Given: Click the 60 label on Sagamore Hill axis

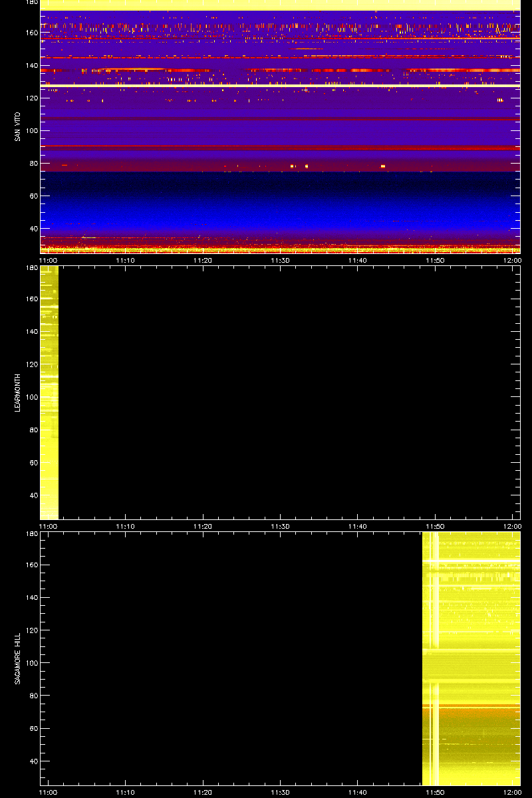Looking at the screenshot, I should point(34,728).
